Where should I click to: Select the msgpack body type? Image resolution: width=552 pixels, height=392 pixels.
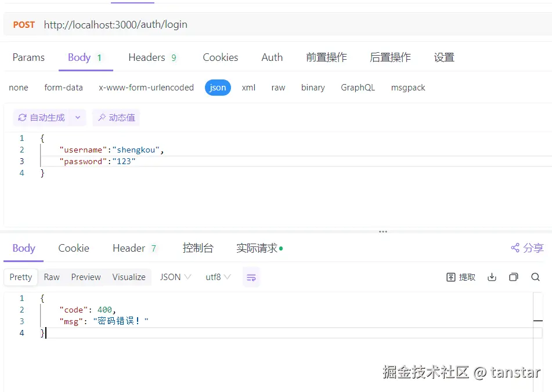[x=408, y=88]
